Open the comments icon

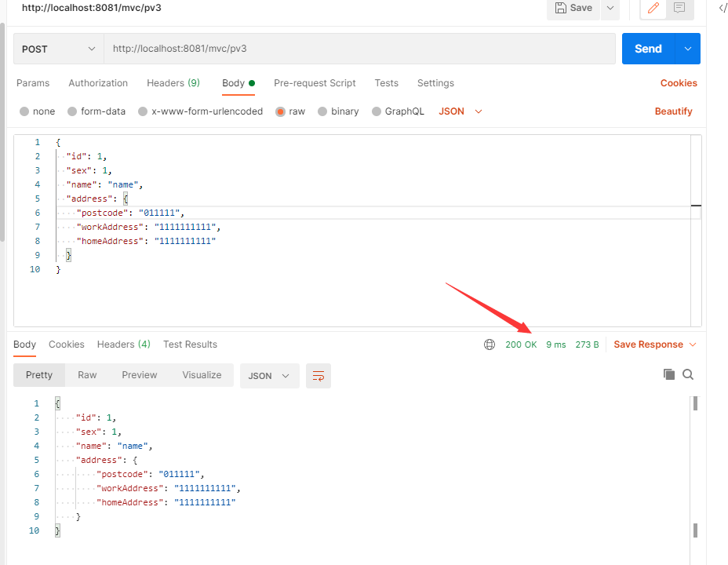pyautogui.click(x=679, y=8)
